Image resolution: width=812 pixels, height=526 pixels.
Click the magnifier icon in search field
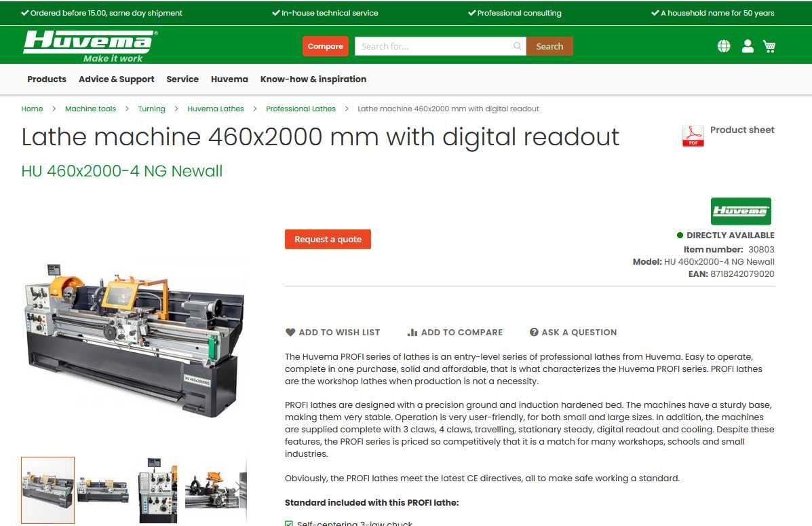[x=517, y=46]
